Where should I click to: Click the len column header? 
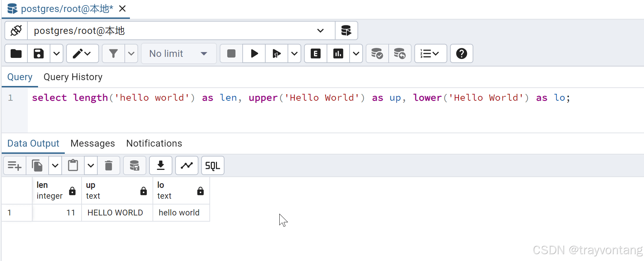57,190
